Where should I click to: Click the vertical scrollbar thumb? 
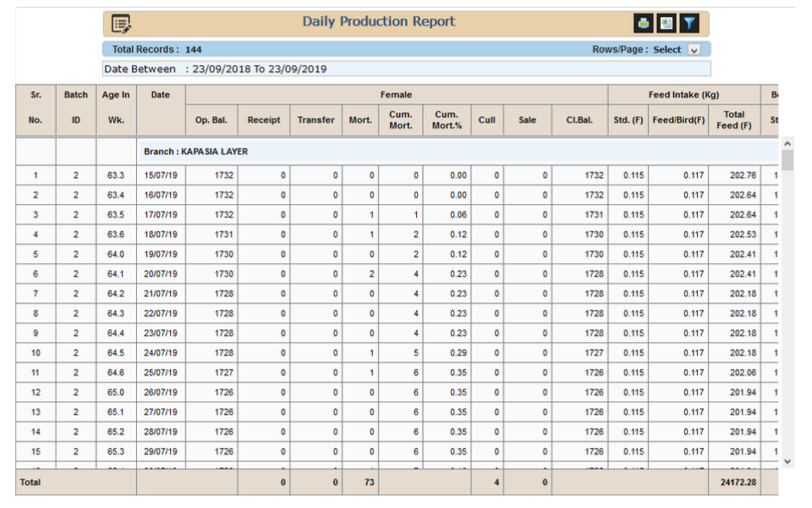pos(787,160)
